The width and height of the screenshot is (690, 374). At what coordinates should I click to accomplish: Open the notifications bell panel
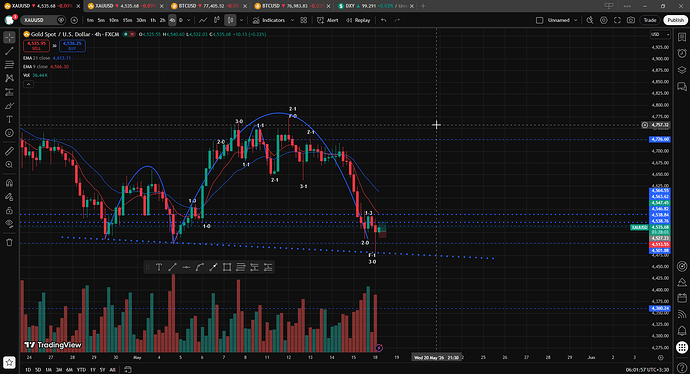click(x=682, y=330)
